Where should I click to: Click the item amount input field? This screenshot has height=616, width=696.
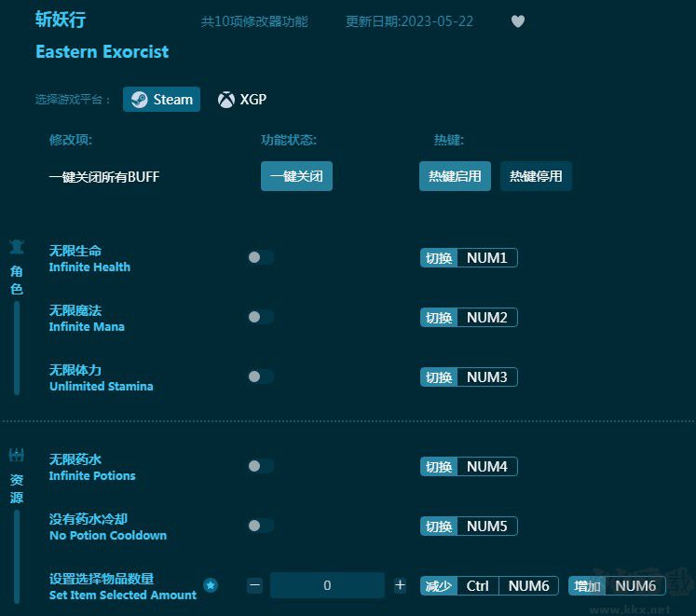click(327, 585)
